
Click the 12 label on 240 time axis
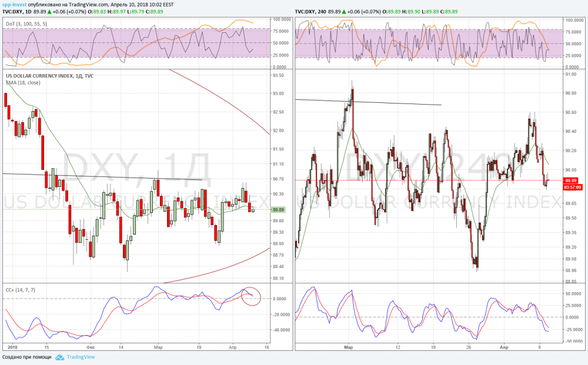pyautogui.click(x=398, y=347)
